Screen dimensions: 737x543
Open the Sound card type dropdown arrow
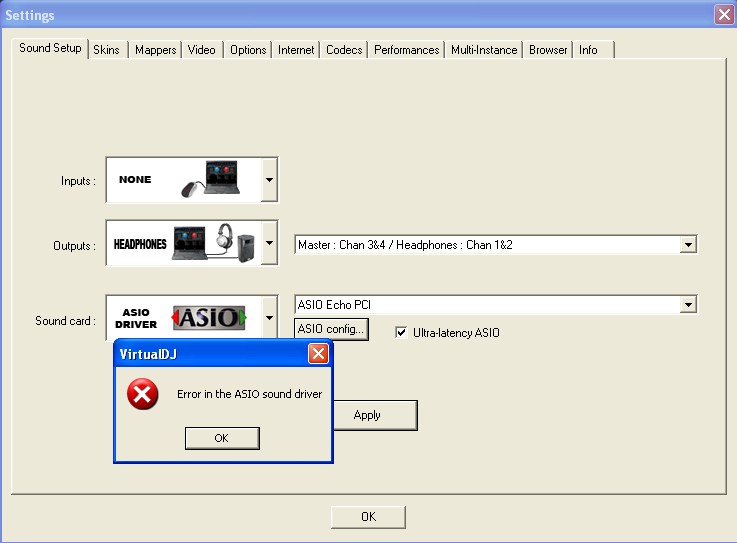(x=269, y=317)
